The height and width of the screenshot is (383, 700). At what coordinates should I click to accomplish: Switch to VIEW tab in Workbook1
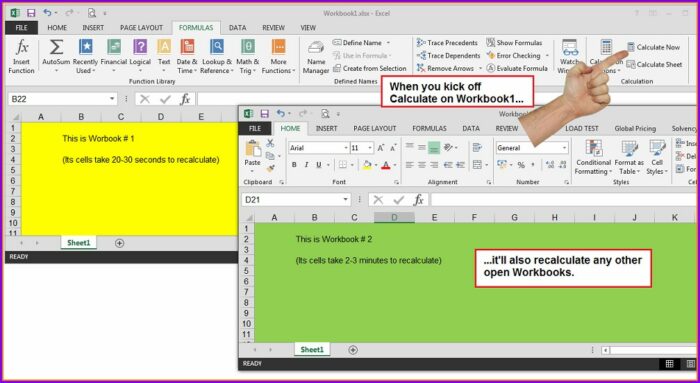[308, 28]
